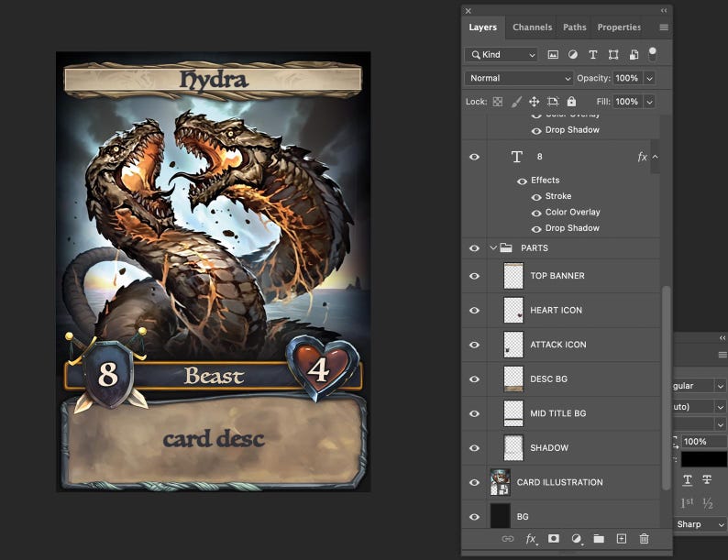Click the Fill 100% value field
728x560 pixels.
click(627, 102)
